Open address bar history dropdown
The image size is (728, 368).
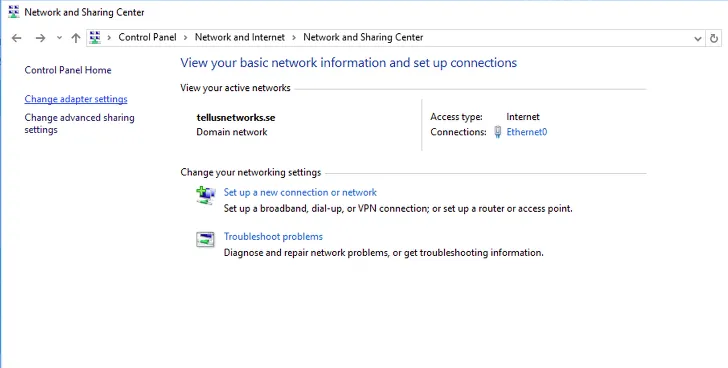697,39
